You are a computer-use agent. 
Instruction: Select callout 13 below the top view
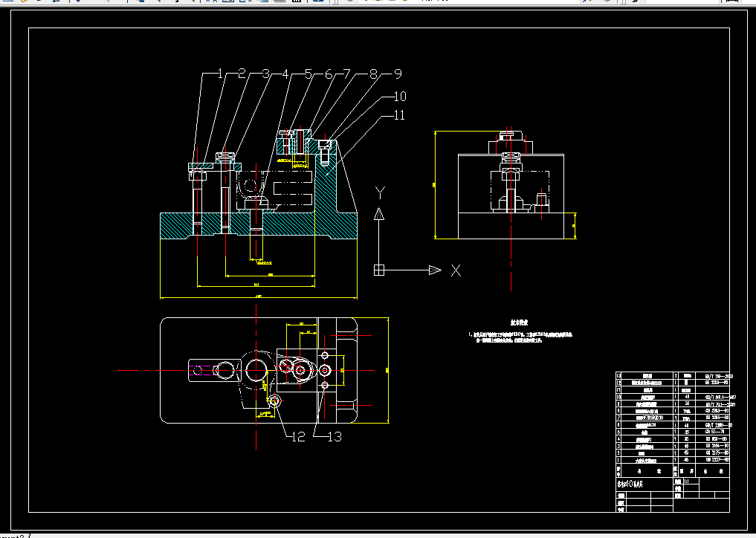click(x=334, y=437)
